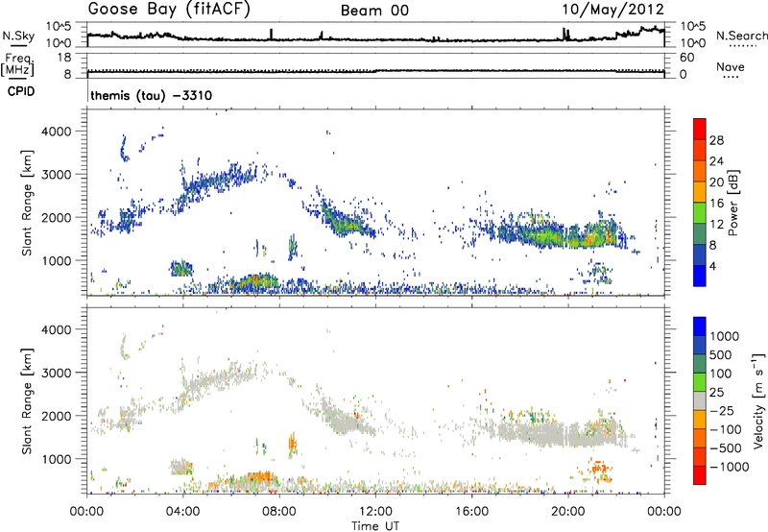
Task: Click '4000' tick on the power panel
Action: pos(56,132)
